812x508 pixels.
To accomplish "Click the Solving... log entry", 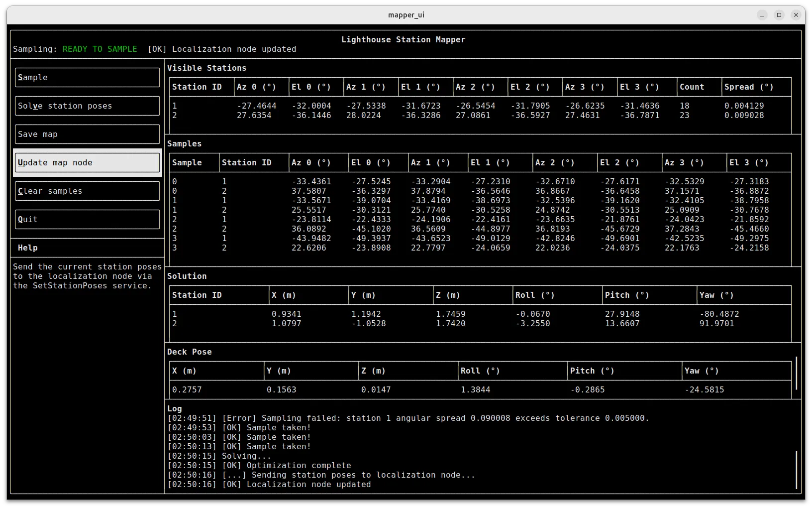I will pos(219,456).
